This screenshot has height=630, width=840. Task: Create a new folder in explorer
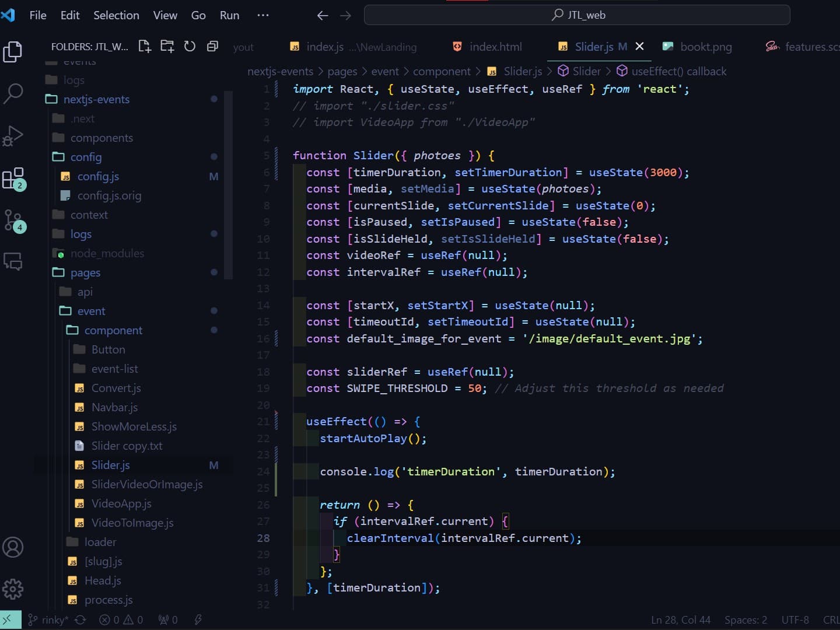(167, 46)
